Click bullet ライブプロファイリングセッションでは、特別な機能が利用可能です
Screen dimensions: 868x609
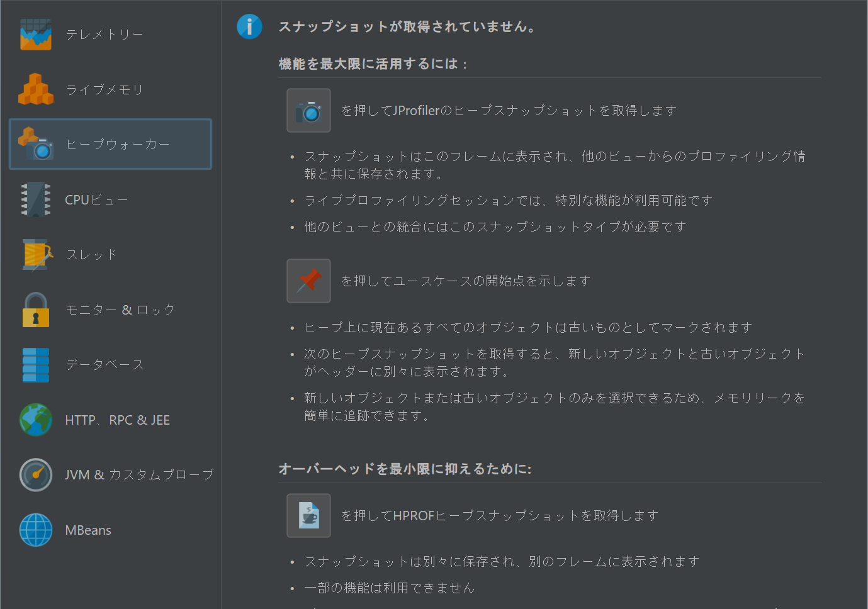[509, 200]
